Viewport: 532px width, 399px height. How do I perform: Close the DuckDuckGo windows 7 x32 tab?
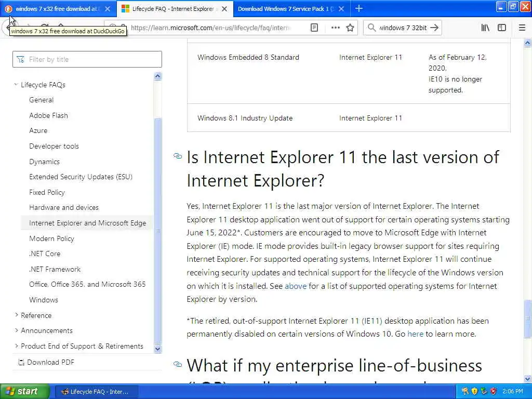pos(108,9)
